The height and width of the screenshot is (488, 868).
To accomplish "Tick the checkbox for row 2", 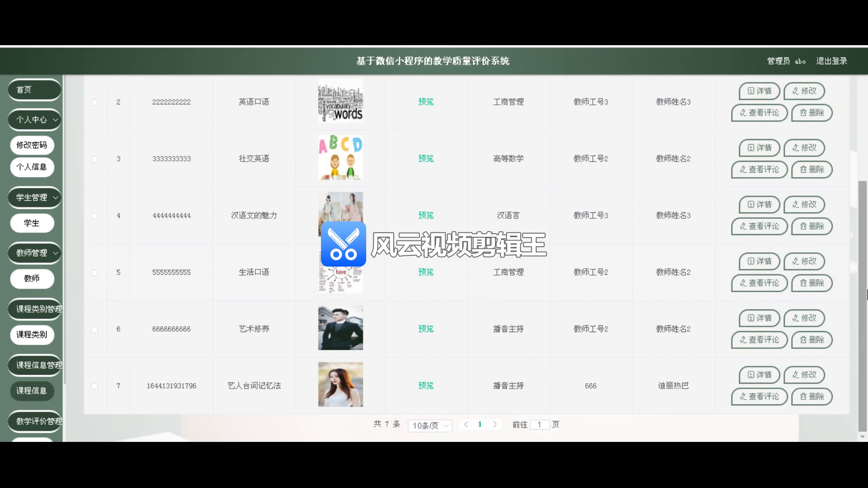I will pos(94,103).
